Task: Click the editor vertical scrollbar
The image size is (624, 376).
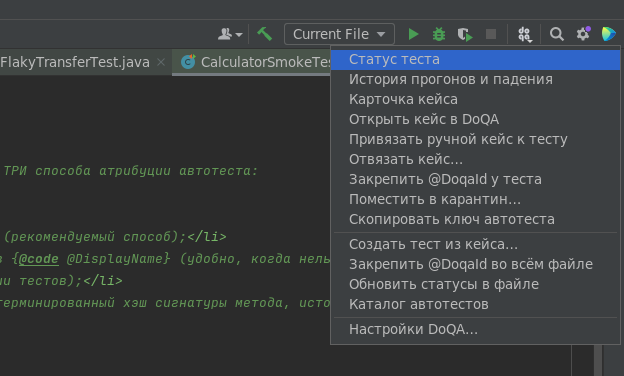Action: pos(598,360)
